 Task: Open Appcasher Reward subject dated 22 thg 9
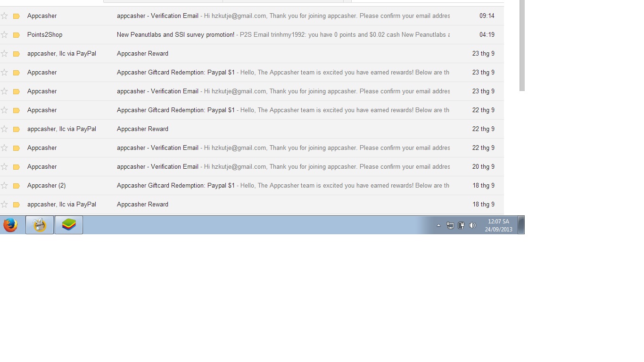coord(142,129)
